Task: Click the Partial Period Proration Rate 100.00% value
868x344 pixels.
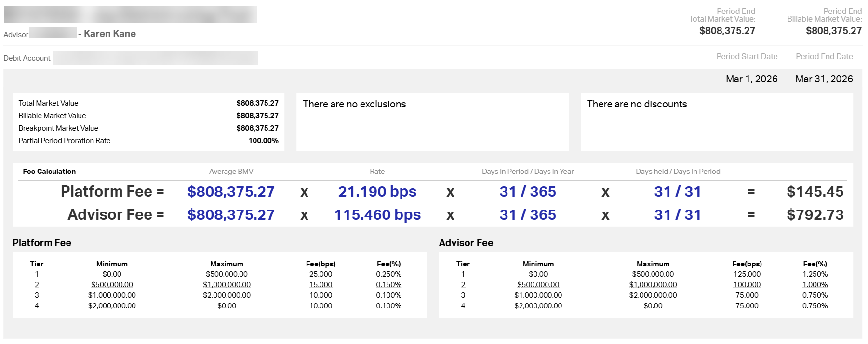Action: click(263, 141)
